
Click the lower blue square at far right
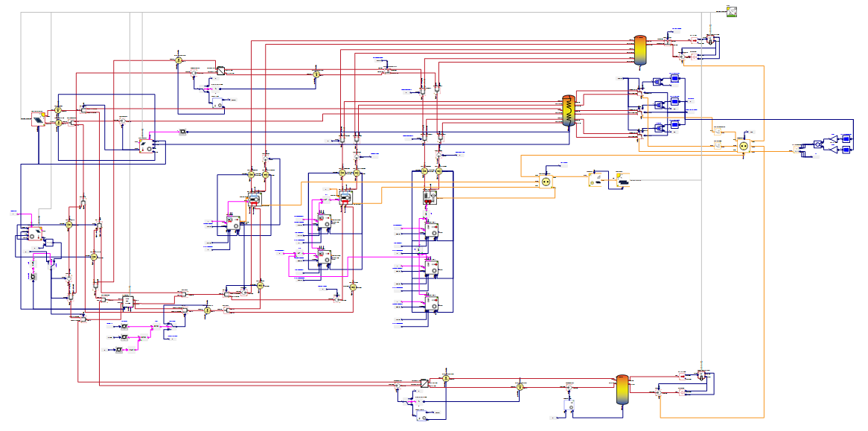coord(846,150)
